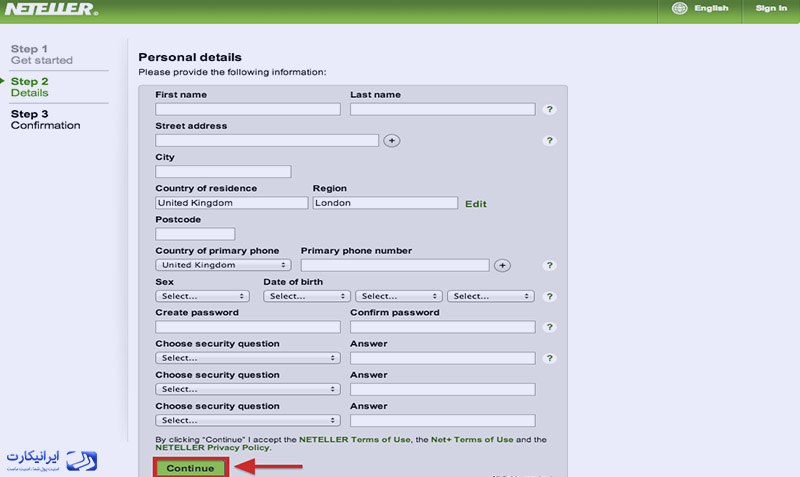Add another street address line with plus
Viewport: 800px width, 477px height.
point(391,141)
